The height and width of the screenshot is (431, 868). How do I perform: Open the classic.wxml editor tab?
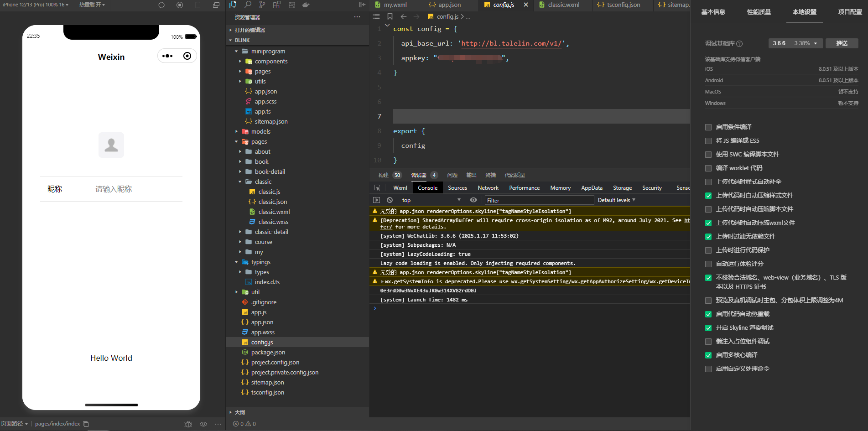563,5
